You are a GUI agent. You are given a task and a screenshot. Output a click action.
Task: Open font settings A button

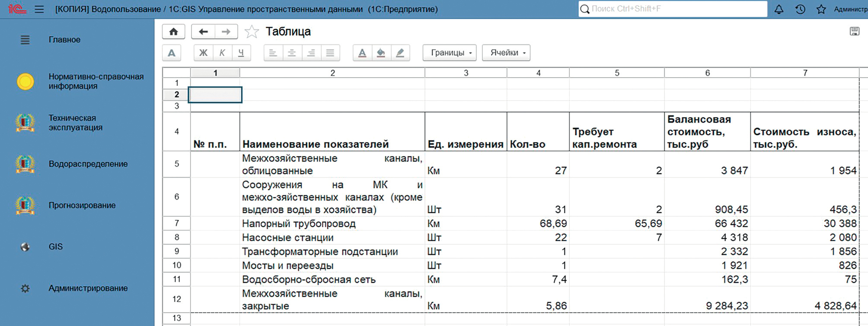tap(172, 53)
